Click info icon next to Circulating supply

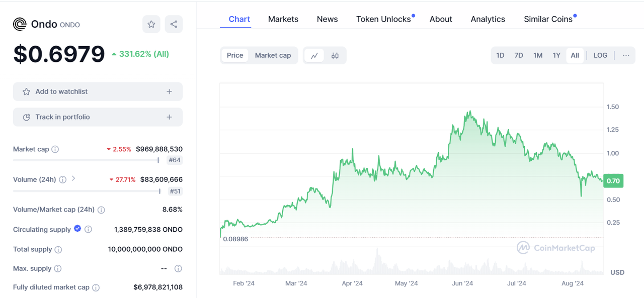[88, 230]
